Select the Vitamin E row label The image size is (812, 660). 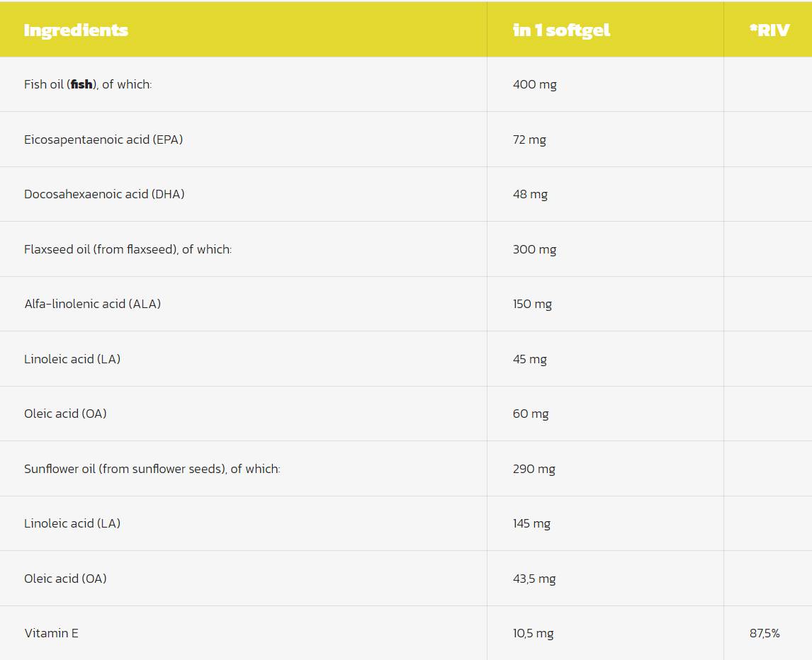[x=51, y=633]
